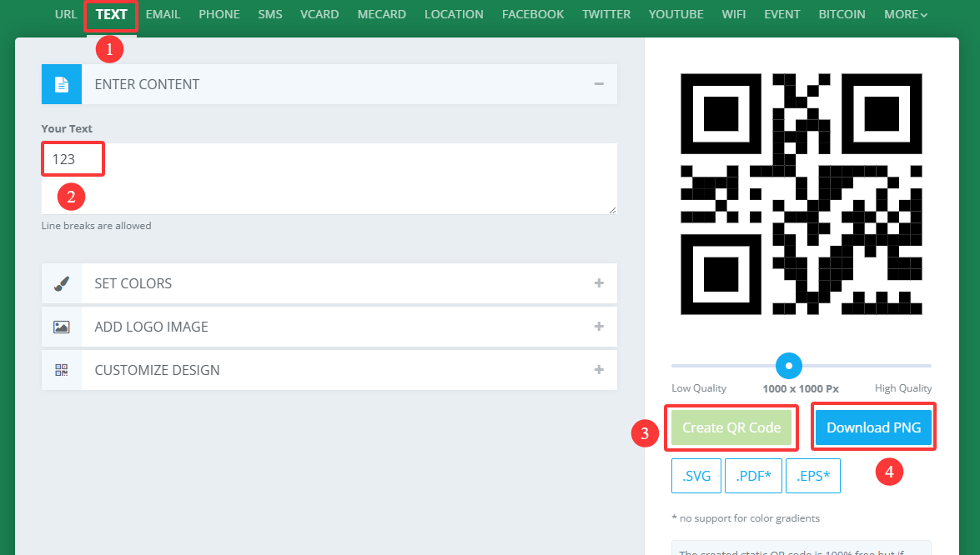The width and height of the screenshot is (980, 555).
Task: Click the quality slider handle
Action: tap(789, 366)
